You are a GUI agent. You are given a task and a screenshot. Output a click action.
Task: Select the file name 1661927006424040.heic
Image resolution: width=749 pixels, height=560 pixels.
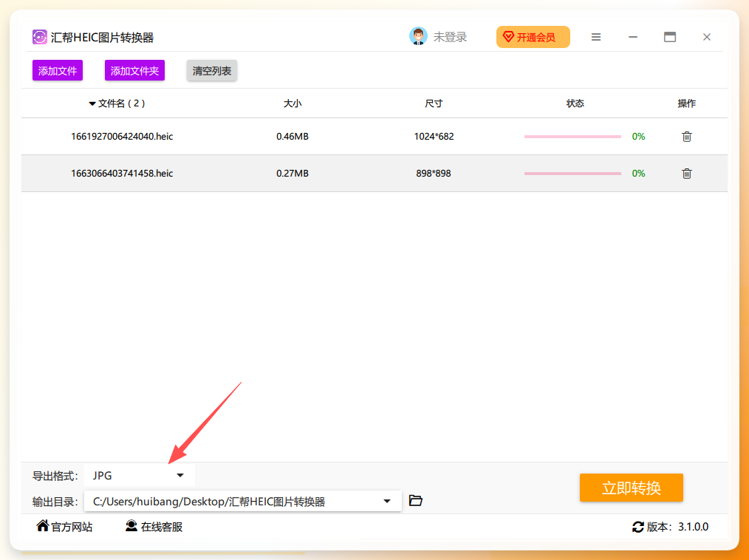tap(122, 137)
